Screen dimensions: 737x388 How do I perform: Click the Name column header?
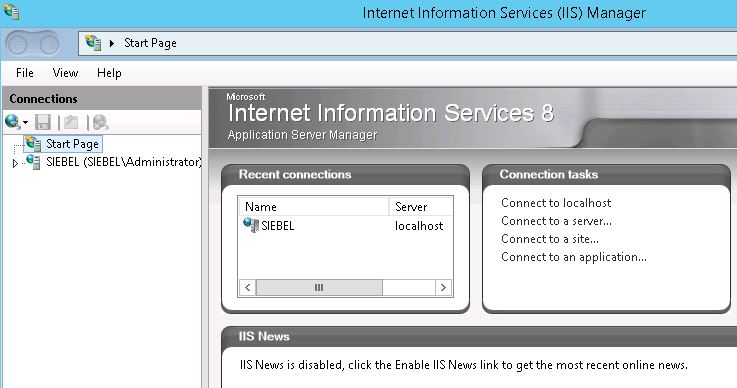coord(313,207)
